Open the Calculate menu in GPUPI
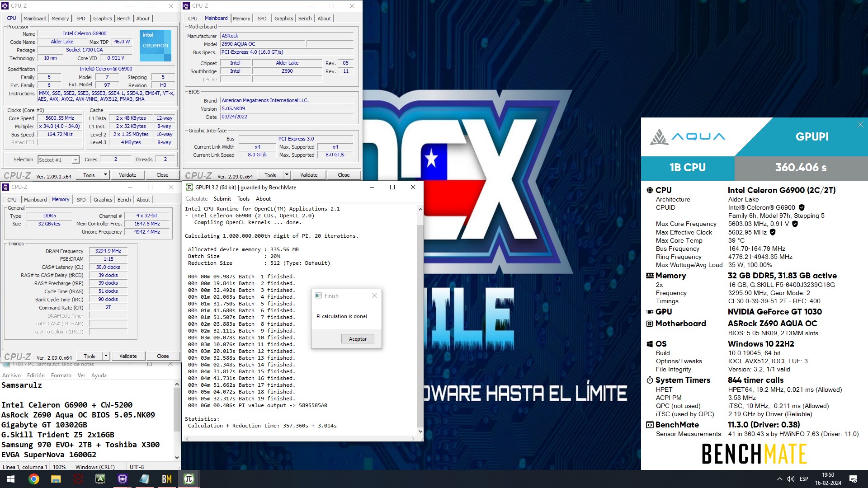The width and height of the screenshot is (868, 488). pyautogui.click(x=196, y=199)
